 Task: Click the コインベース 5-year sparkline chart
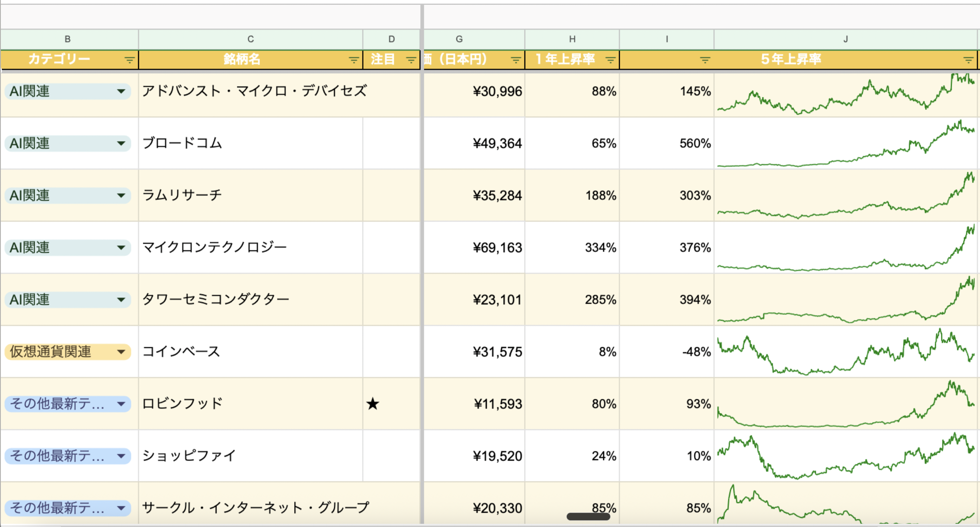(x=845, y=352)
